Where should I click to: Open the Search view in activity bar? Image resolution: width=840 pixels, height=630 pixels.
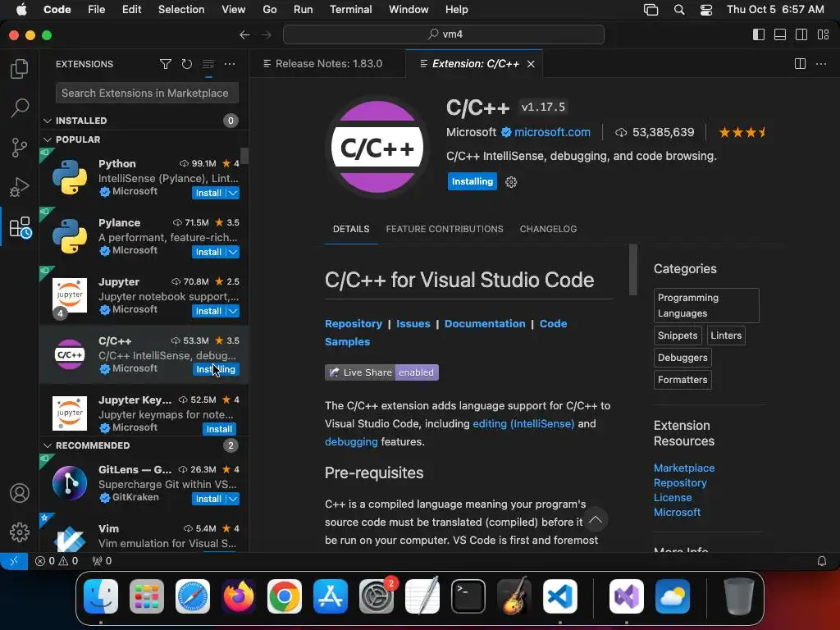click(20, 107)
